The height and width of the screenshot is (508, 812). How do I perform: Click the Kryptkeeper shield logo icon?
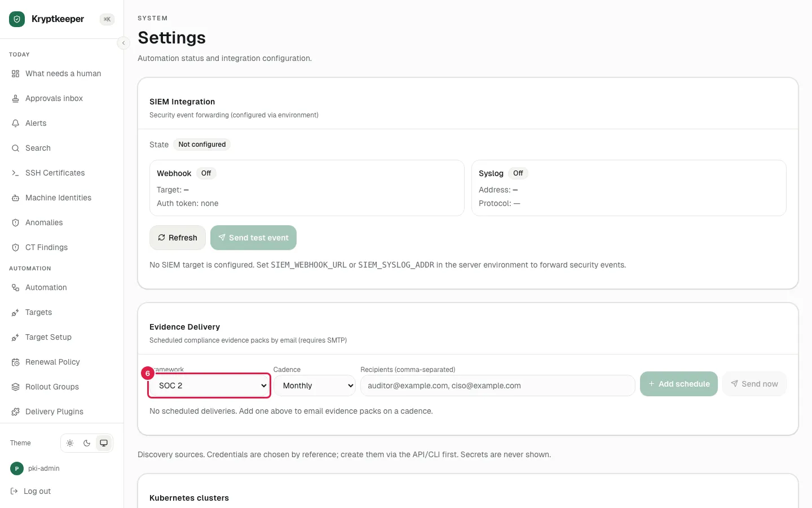17,19
